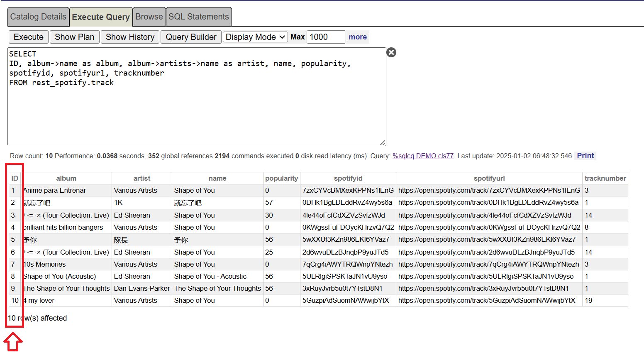Click the Shape of You (Acoustic) album cell

[x=66, y=276]
